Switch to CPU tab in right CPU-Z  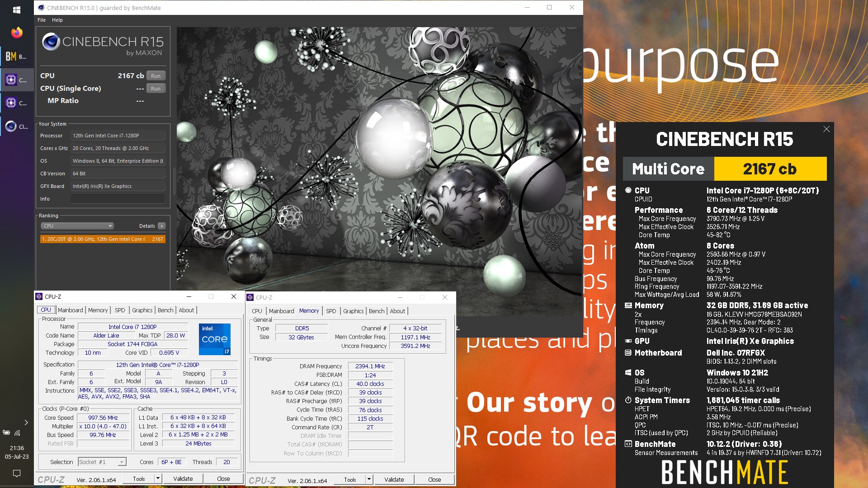(x=257, y=311)
